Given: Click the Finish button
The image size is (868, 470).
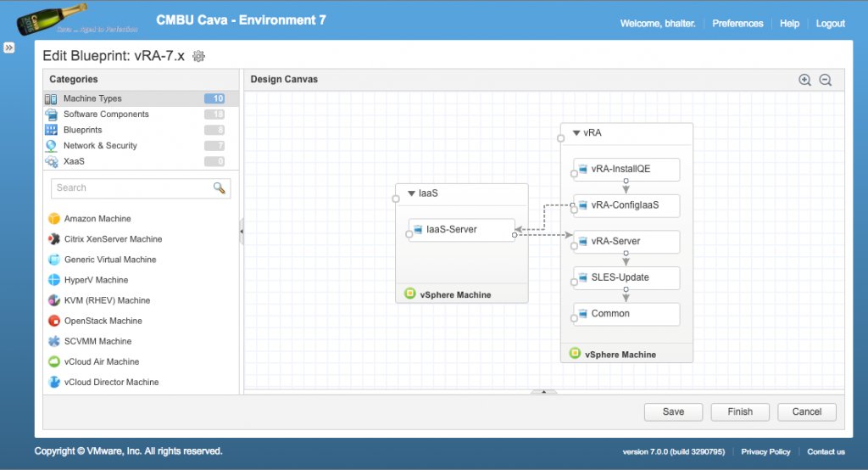Looking at the screenshot, I should pos(740,411).
